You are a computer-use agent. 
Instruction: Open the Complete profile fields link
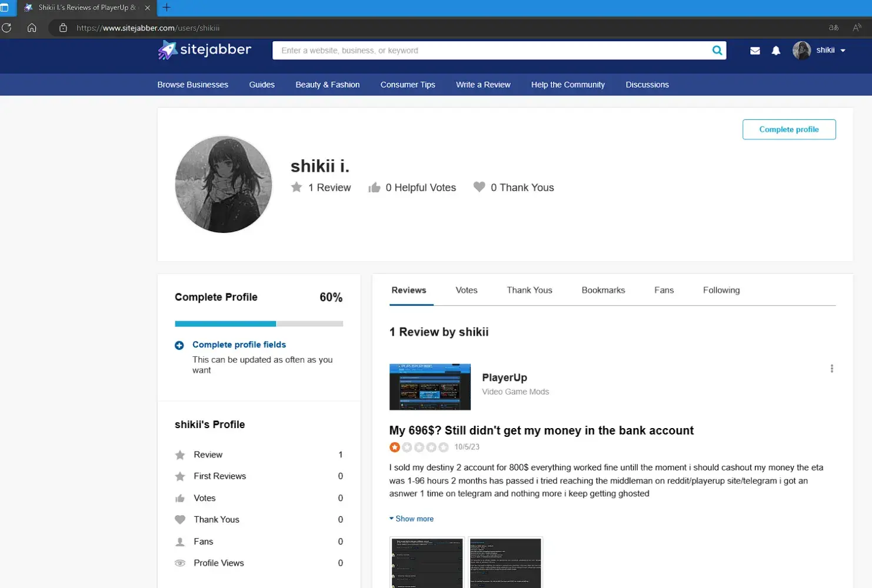(x=239, y=345)
